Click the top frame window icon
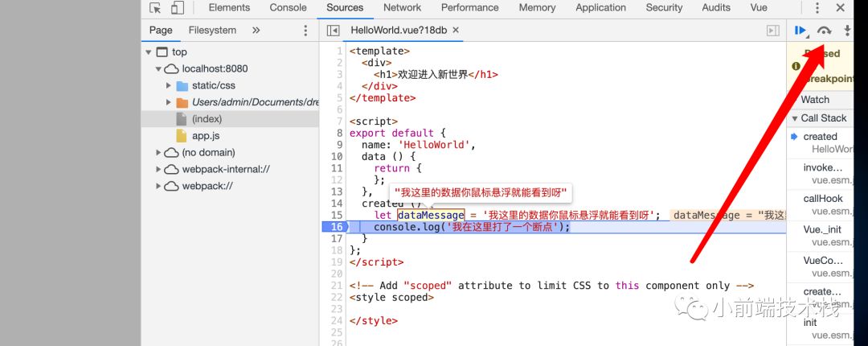This screenshot has width=868, height=346. click(162, 52)
